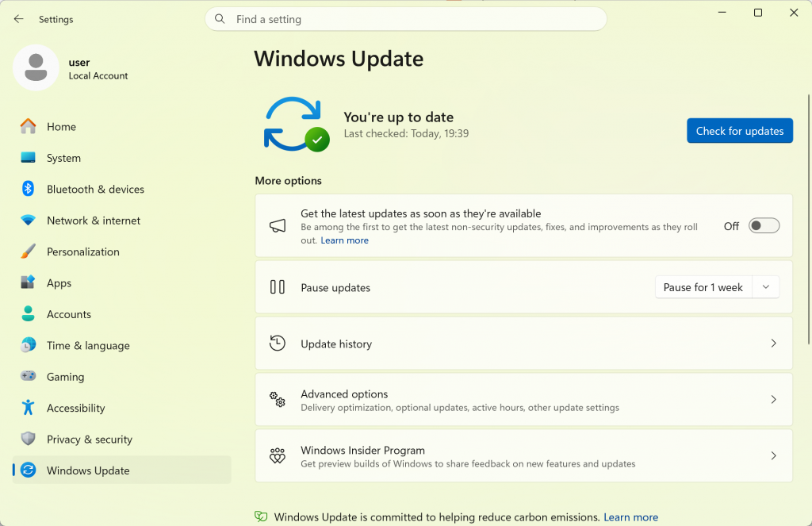Click the You're up to date heading
The image size is (812, 526).
pyautogui.click(x=398, y=117)
